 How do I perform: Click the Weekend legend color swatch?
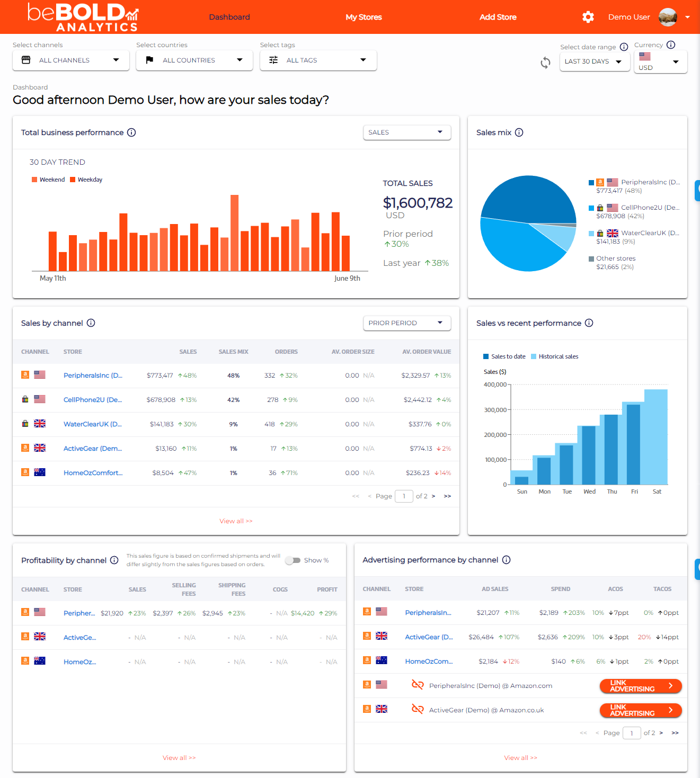click(x=34, y=180)
